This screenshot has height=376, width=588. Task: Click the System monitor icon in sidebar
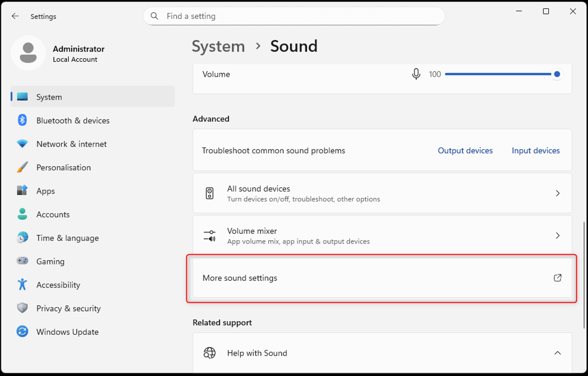point(22,97)
